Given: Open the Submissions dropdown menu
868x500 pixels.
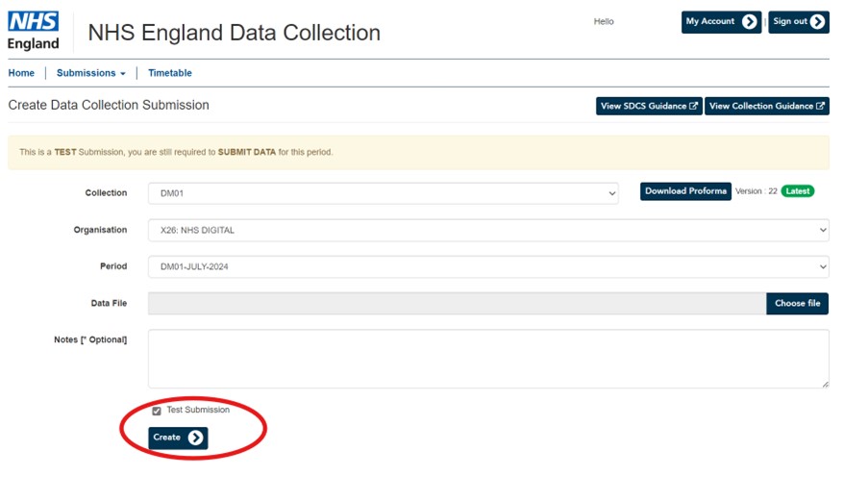Looking at the screenshot, I should [90, 73].
